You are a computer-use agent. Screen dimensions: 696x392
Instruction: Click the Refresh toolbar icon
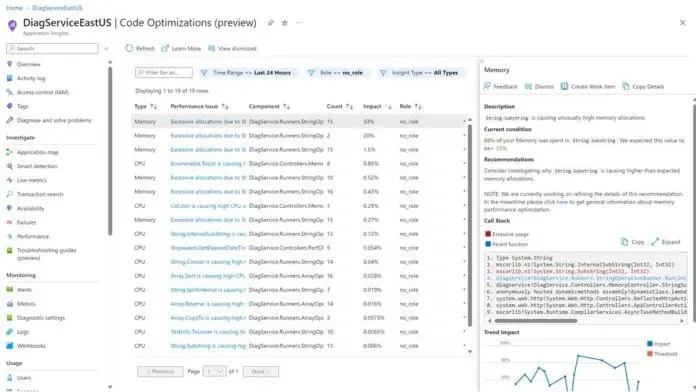tap(129, 48)
